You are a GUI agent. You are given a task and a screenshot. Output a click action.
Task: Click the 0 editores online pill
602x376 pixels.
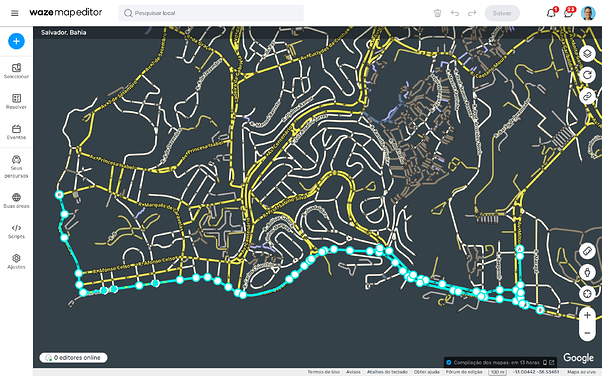[x=73, y=358]
